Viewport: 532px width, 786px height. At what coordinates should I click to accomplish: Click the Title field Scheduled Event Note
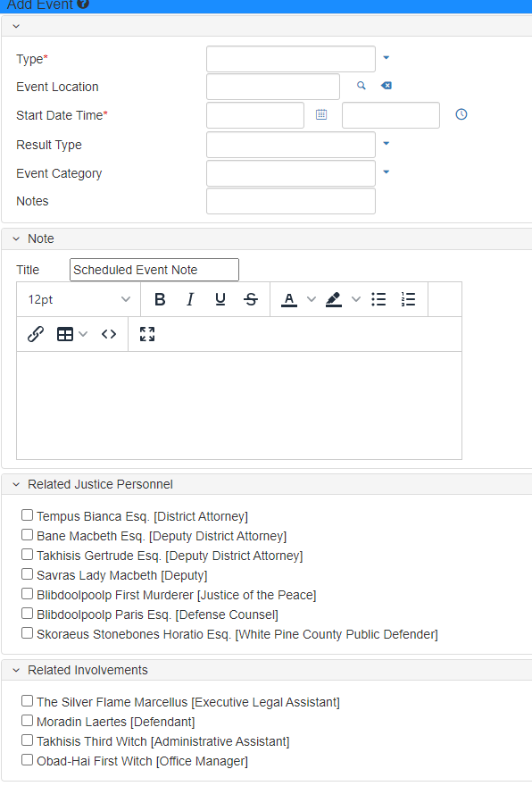pyautogui.click(x=154, y=270)
